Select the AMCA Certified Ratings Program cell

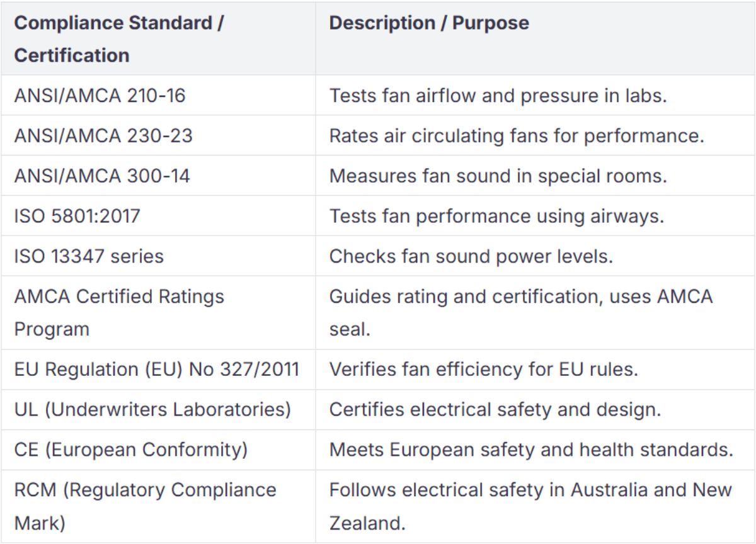(119, 312)
